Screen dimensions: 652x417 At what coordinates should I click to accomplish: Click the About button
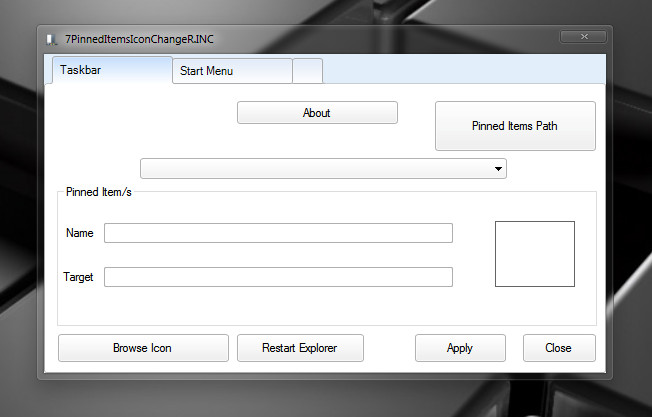point(317,113)
